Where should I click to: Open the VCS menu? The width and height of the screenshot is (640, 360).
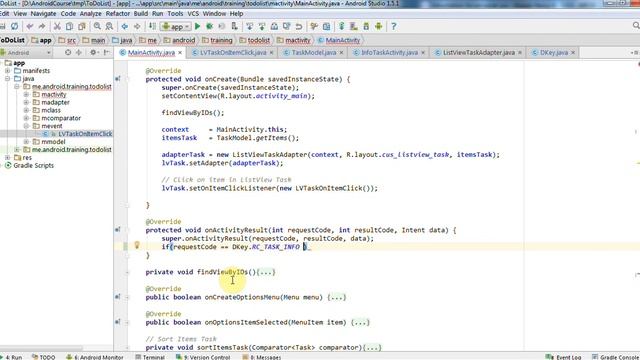tap(193, 13)
